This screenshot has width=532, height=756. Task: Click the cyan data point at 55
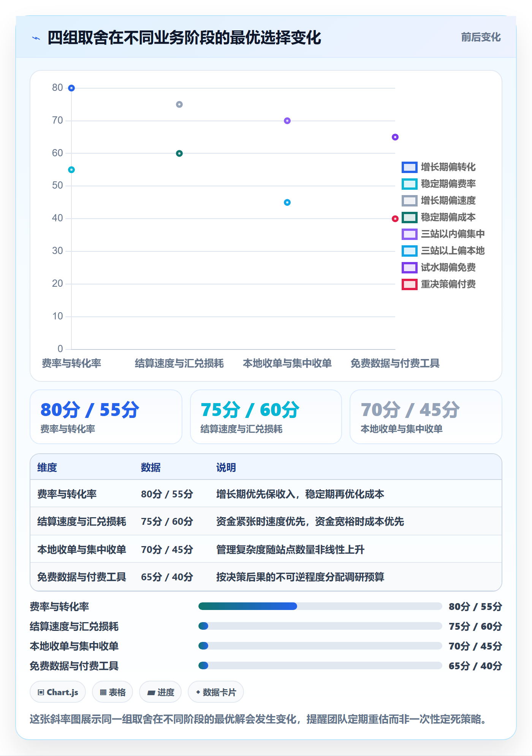coord(71,170)
